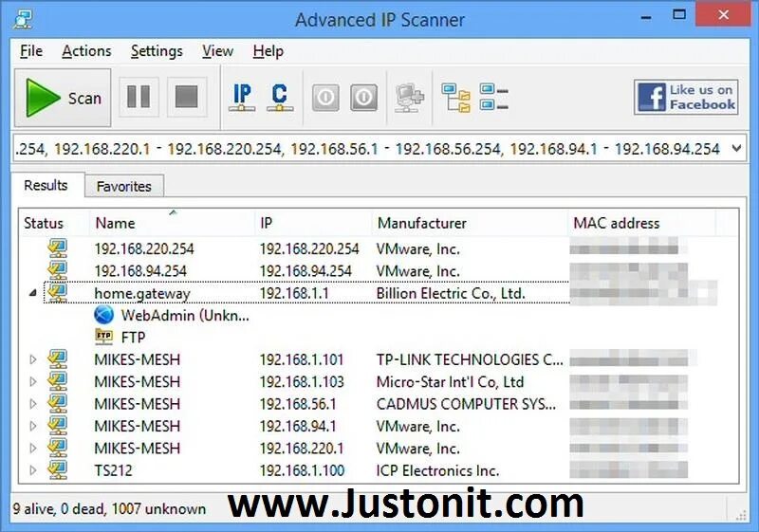
Task: Expand the TS212 device row
Action: 33,470
